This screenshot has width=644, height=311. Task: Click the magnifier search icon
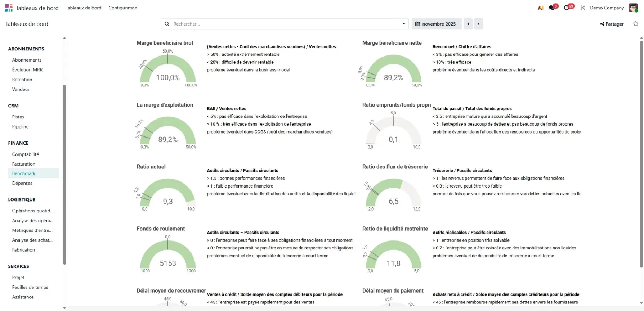[167, 24]
